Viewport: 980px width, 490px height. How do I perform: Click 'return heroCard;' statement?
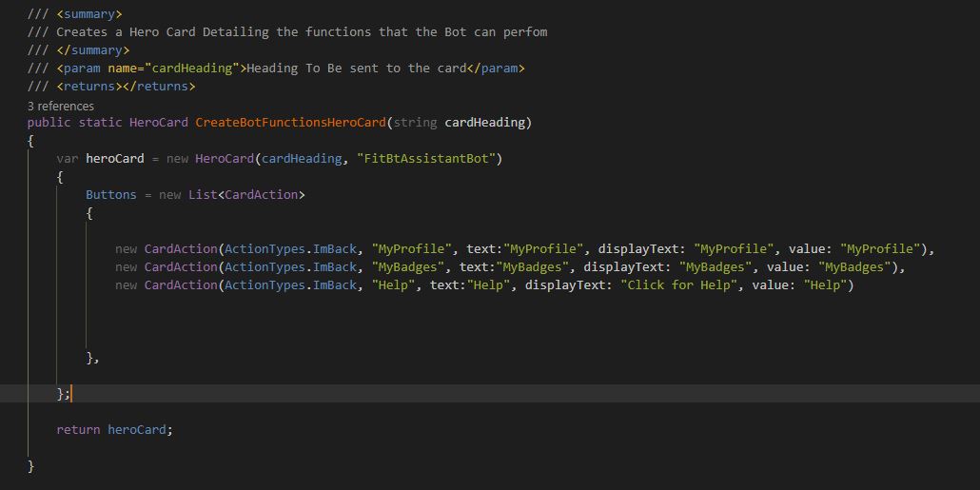114,429
